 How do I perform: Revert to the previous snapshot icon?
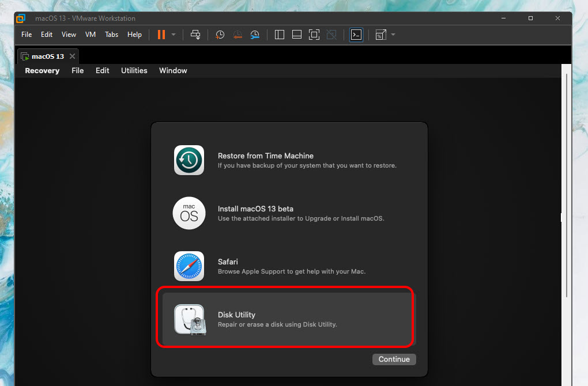coord(238,35)
